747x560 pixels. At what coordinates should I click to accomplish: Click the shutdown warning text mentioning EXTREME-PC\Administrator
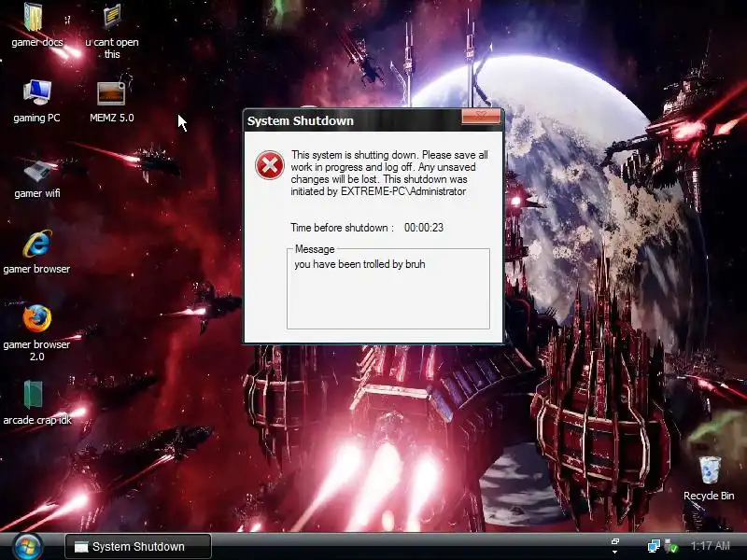point(389,174)
